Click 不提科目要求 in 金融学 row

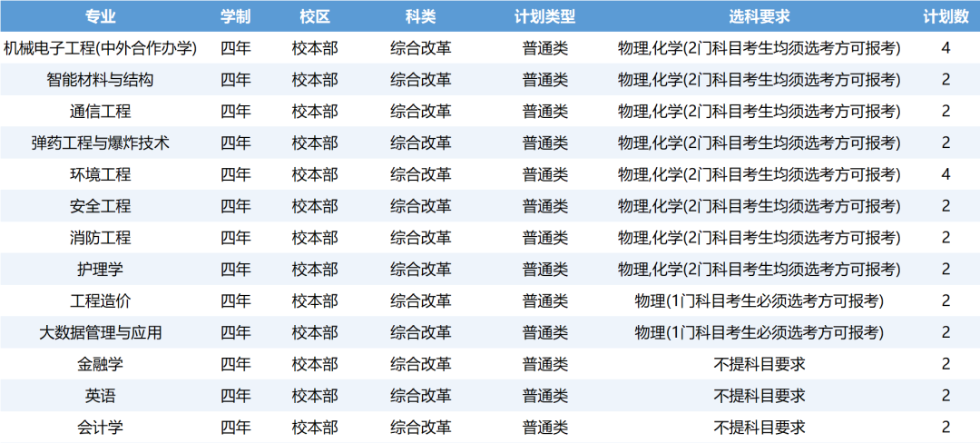pyautogui.click(x=759, y=364)
